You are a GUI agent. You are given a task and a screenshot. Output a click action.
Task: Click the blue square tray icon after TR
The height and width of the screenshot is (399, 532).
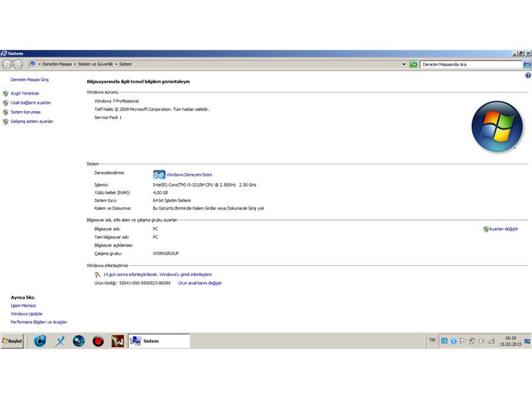(444, 341)
